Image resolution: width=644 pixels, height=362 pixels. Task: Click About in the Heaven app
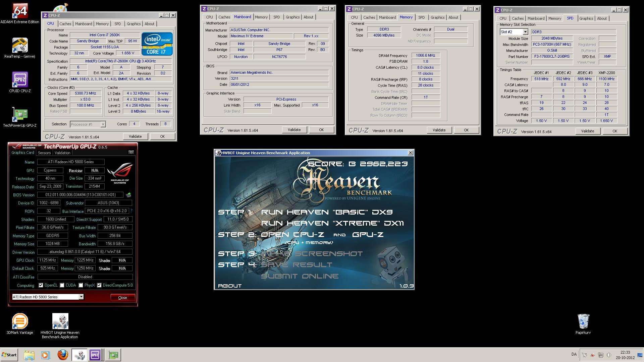230,286
